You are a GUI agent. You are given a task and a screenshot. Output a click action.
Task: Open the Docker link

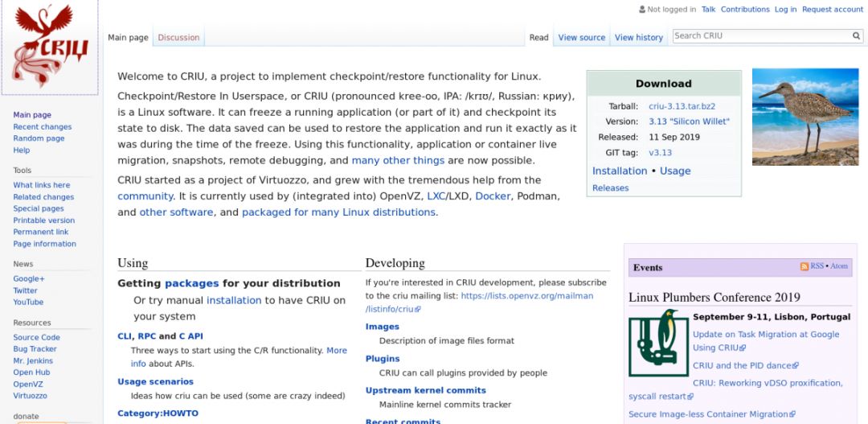[x=493, y=196]
